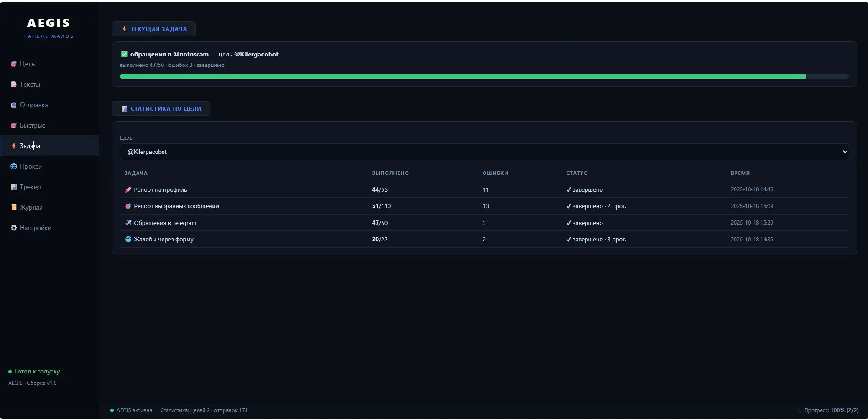Click the AEGIS logo title
This screenshot has height=419, width=868.
tap(49, 23)
